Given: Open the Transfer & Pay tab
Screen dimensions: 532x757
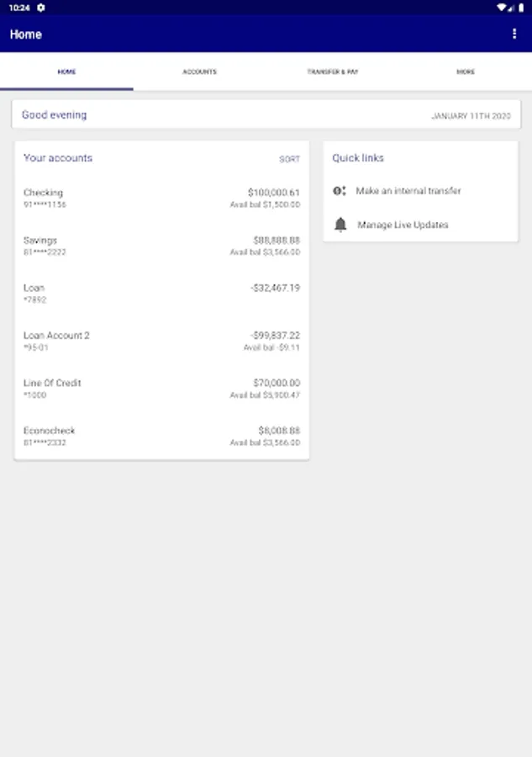Looking at the screenshot, I should pos(332,71).
